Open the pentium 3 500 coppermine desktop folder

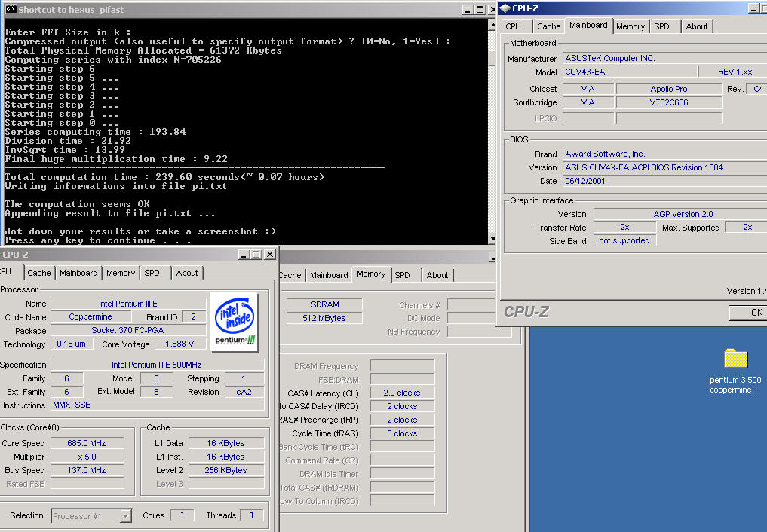click(x=735, y=371)
